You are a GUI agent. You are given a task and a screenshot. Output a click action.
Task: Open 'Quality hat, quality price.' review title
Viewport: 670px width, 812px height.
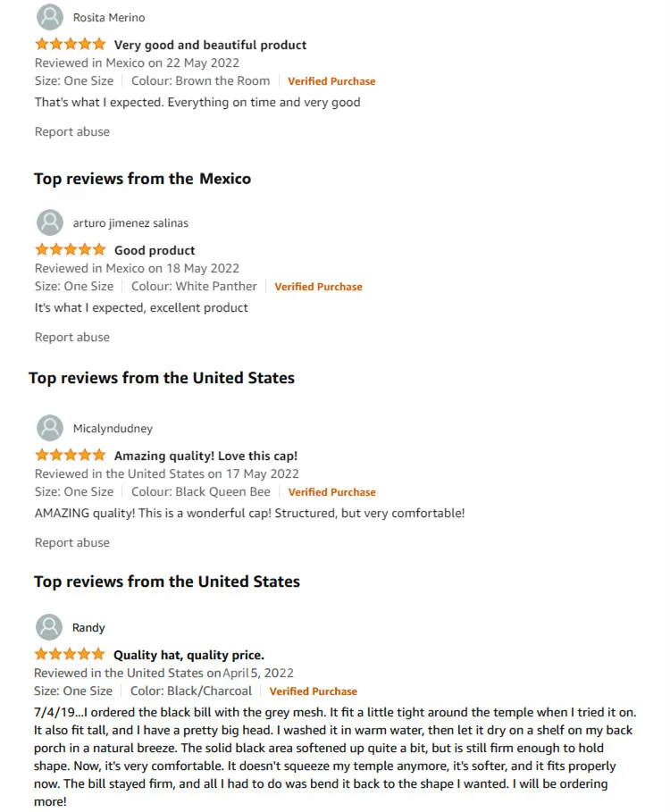[x=188, y=655]
